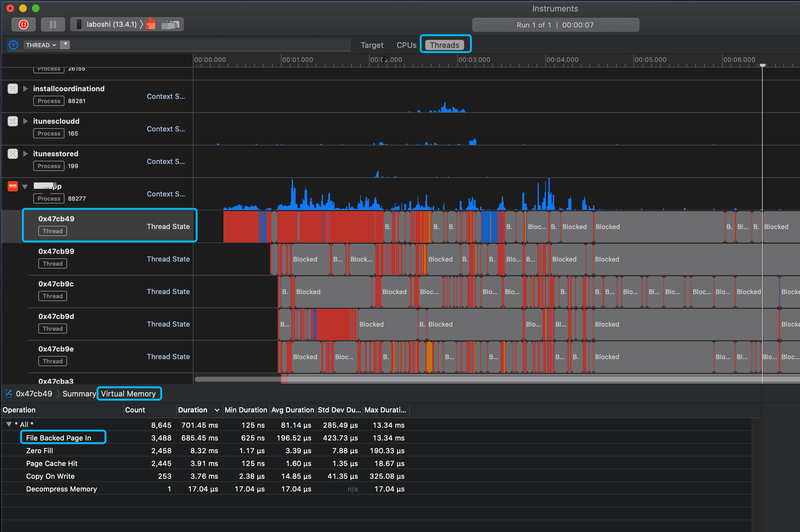Click the itunesstored process icon
Screen dimensions: 800x532
[13, 154]
